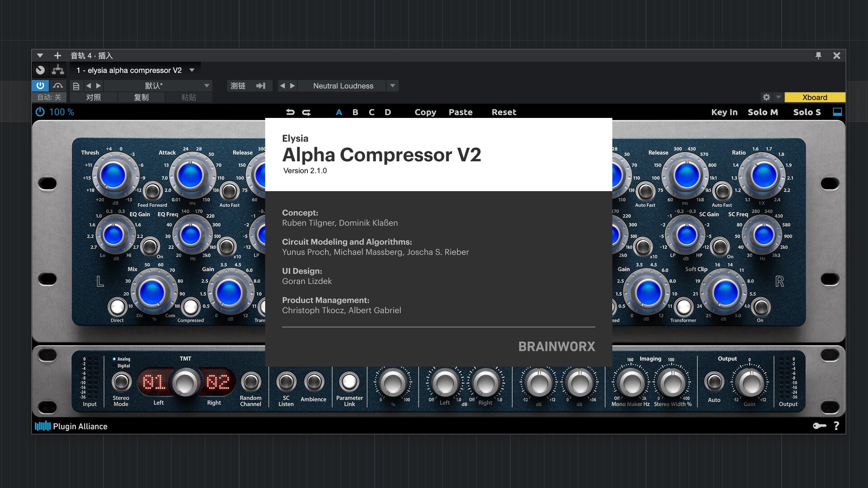Toggle the host plugin bypass power button
Screen dimensions: 868x488
click(x=40, y=85)
